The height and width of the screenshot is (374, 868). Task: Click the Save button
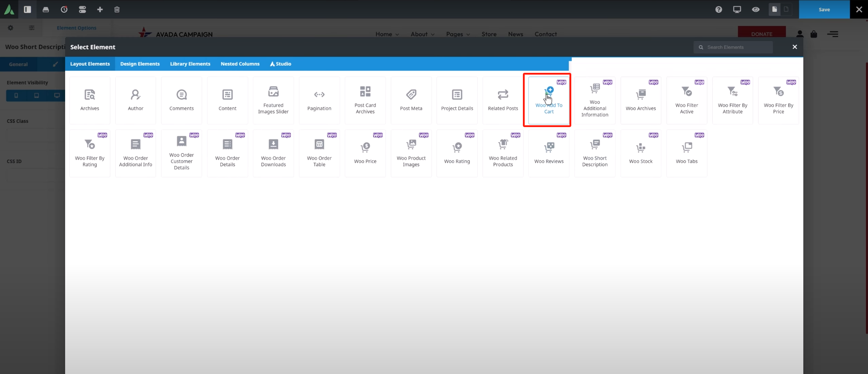(824, 9)
